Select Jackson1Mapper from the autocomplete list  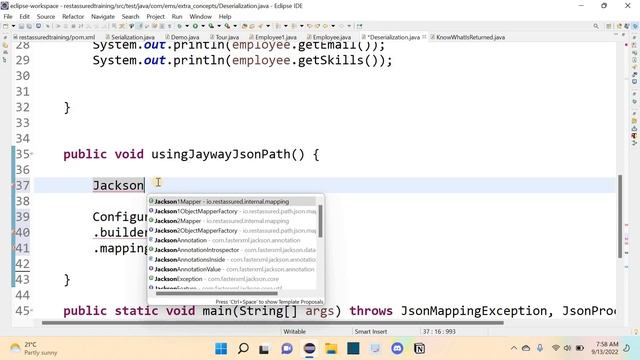pos(232,201)
